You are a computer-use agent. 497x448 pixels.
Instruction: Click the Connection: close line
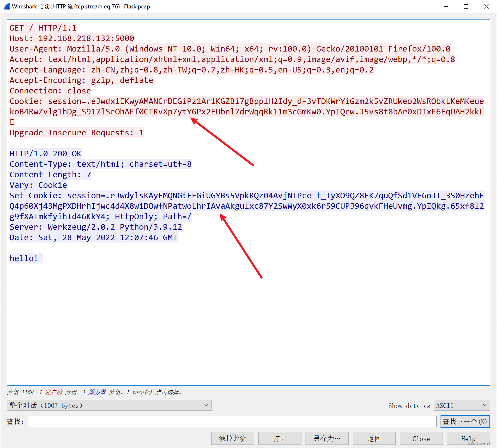(x=50, y=91)
